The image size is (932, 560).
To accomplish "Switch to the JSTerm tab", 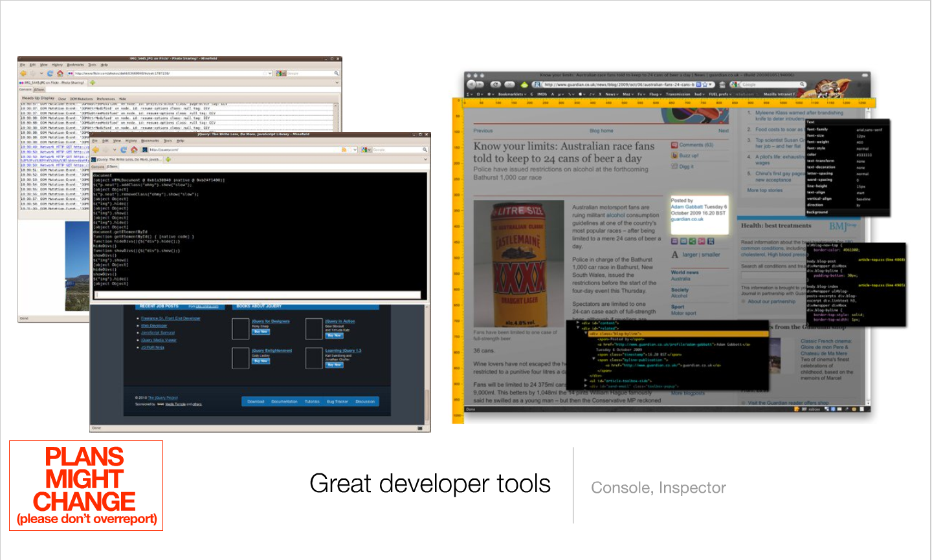I will (x=38, y=88).
